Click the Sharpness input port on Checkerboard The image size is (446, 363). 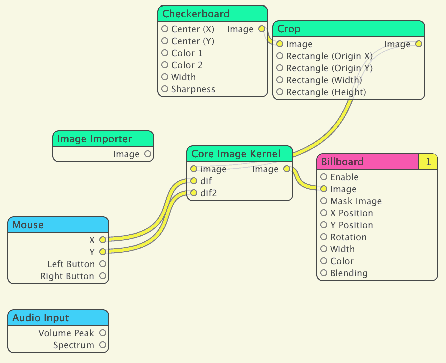tap(165, 89)
